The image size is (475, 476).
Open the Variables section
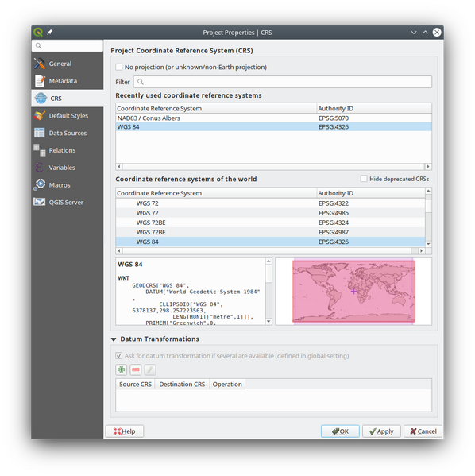[67, 168]
